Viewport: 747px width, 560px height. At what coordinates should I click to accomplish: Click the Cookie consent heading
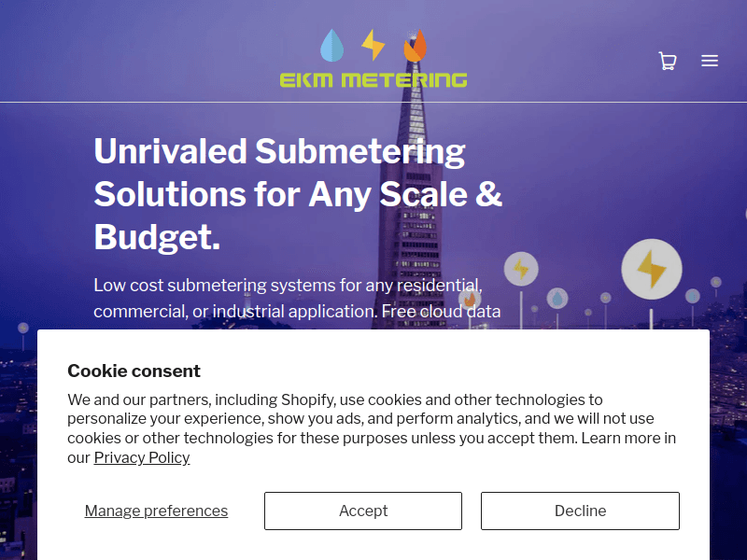tap(134, 371)
